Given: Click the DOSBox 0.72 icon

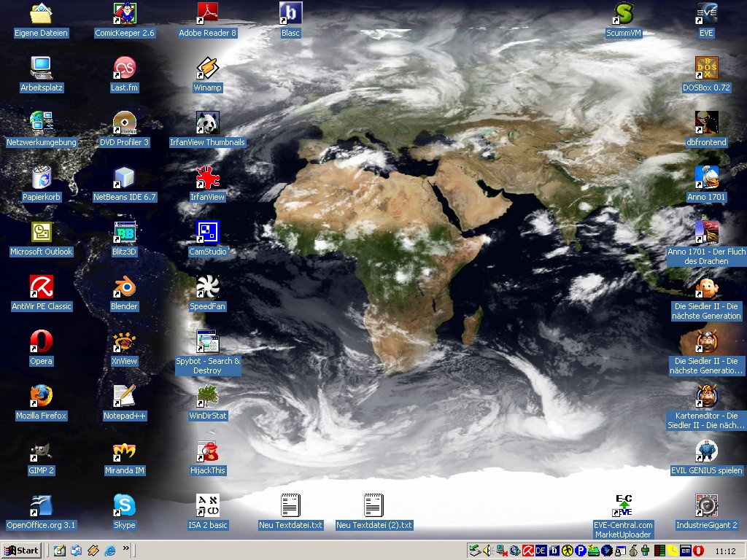Looking at the screenshot, I should click(x=706, y=69).
